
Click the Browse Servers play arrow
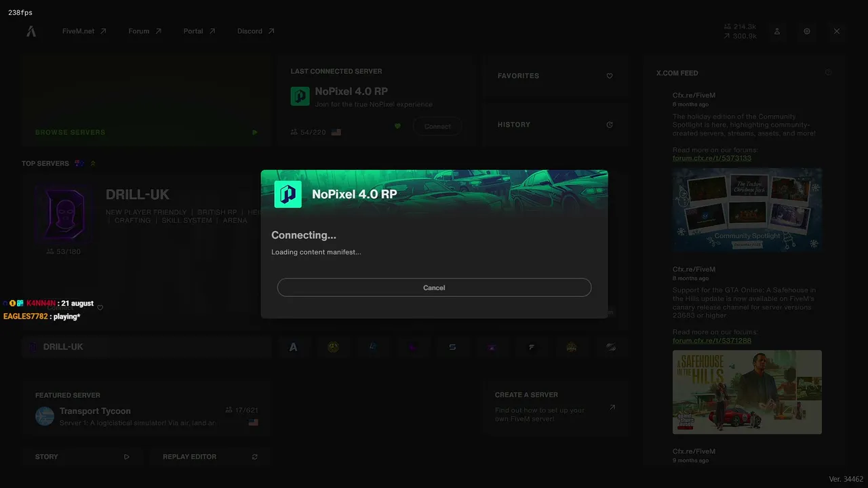pyautogui.click(x=255, y=133)
